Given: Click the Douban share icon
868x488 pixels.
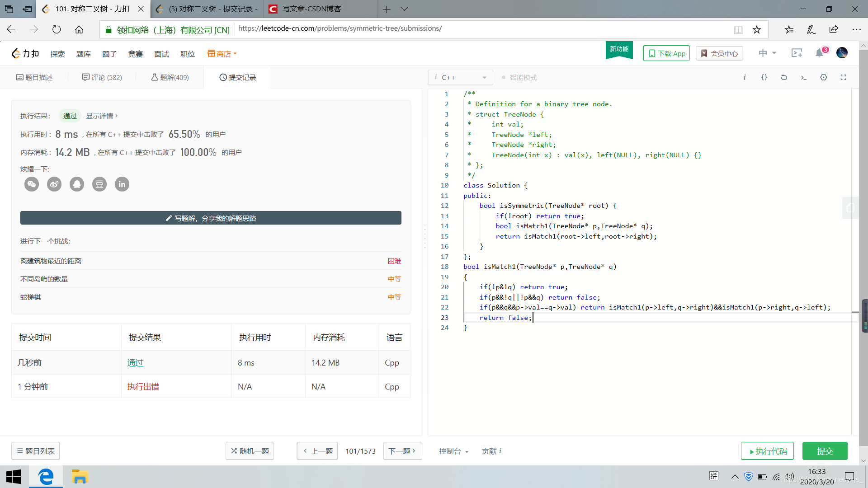Looking at the screenshot, I should click(99, 184).
